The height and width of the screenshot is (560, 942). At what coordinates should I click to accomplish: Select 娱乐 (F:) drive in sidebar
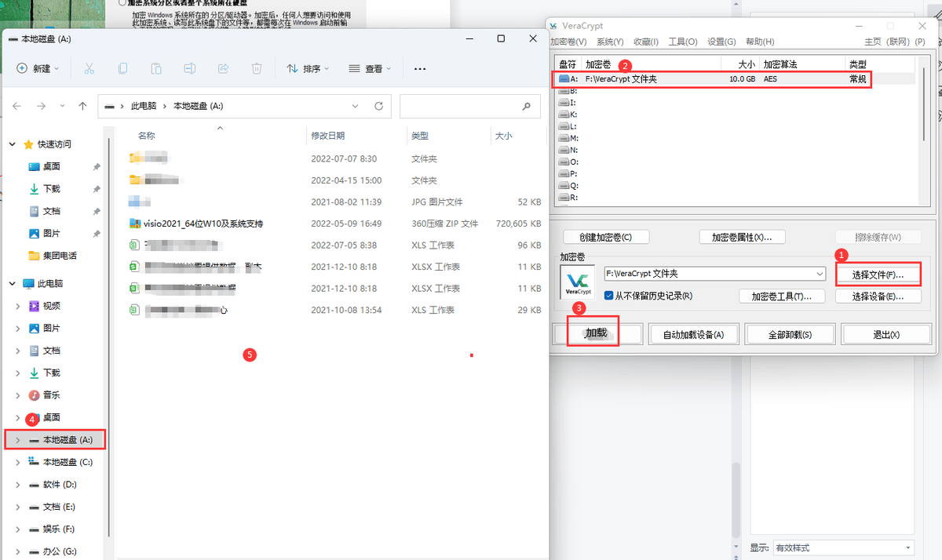pos(60,529)
